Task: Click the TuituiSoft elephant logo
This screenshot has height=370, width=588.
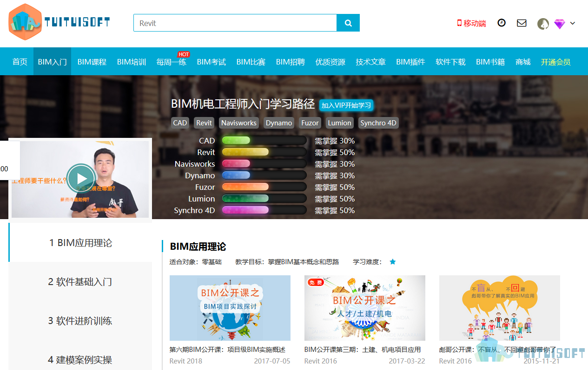Action: (59, 22)
